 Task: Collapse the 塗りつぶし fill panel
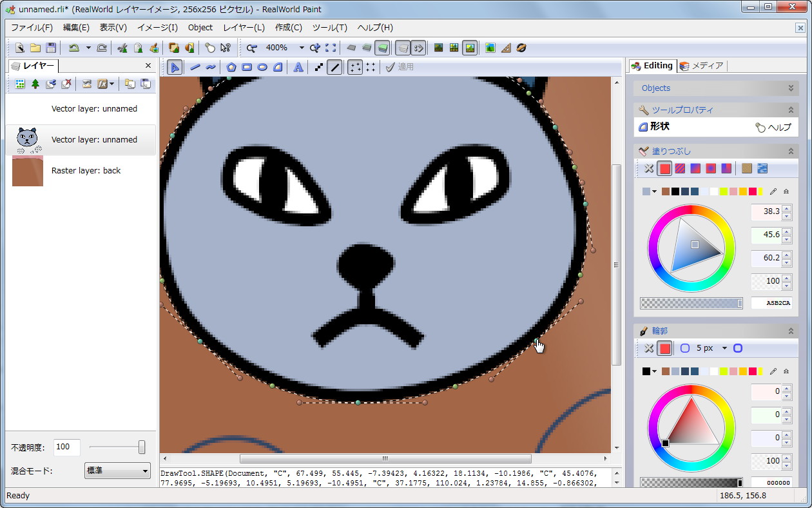(791, 151)
